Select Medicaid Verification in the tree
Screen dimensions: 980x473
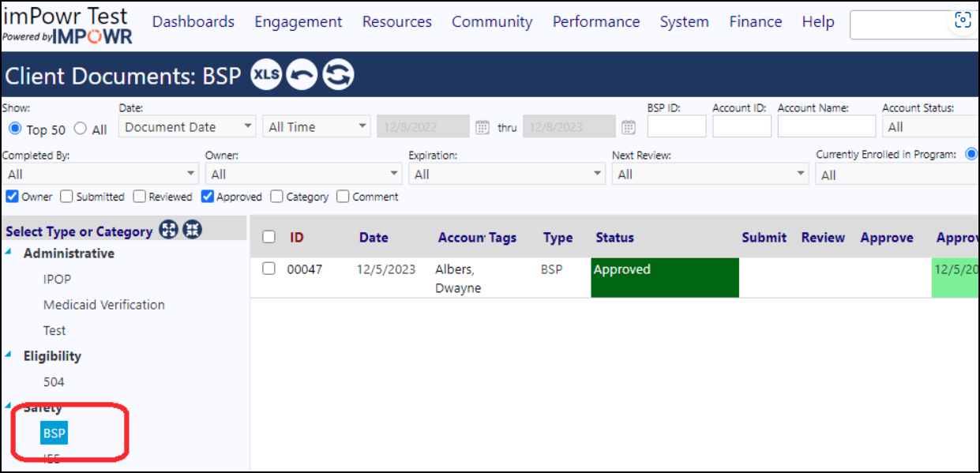pos(104,305)
